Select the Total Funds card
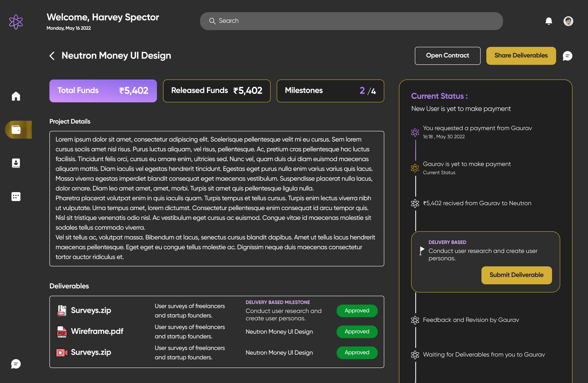Image resolution: width=588 pixels, height=383 pixels. point(103,91)
